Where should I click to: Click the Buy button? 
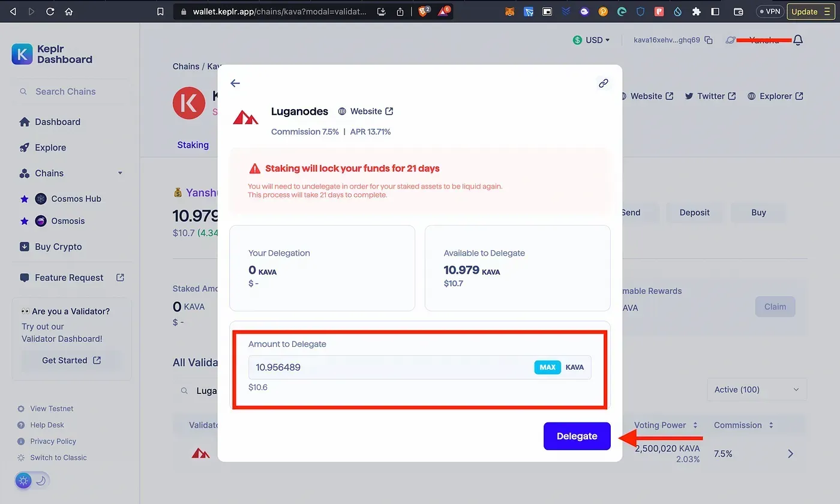pos(758,212)
